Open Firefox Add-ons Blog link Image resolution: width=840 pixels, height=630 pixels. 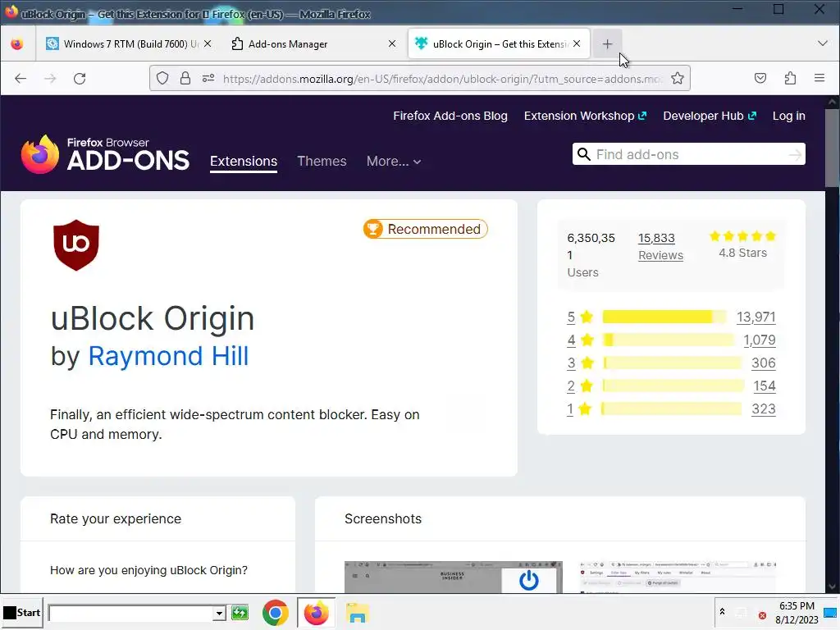(x=450, y=116)
